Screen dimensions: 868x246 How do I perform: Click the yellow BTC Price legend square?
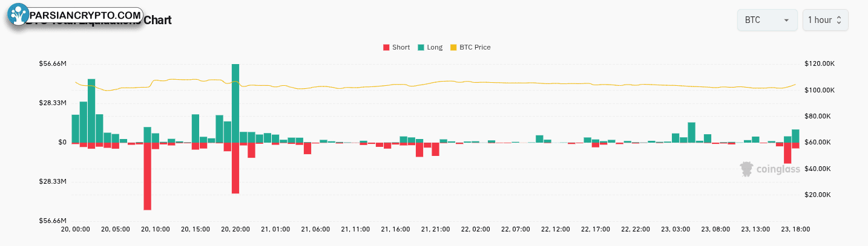pyautogui.click(x=453, y=47)
